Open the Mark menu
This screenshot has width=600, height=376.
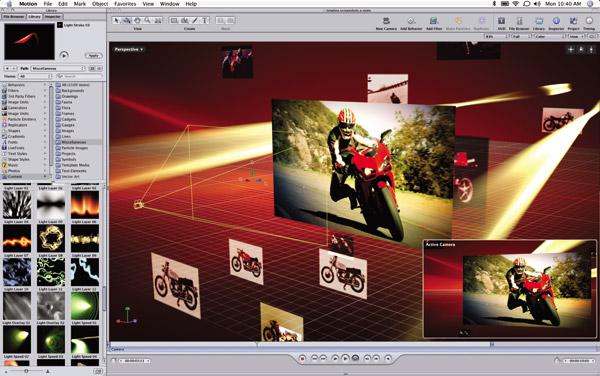point(80,4)
